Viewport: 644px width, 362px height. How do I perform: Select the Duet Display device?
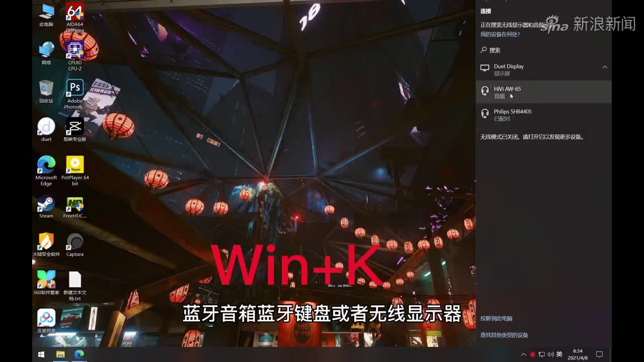click(x=543, y=69)
